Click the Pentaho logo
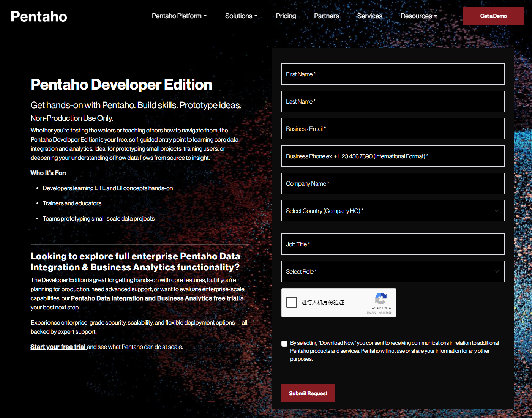The height and width of the screenshot is (418, 532). [39, 16]
